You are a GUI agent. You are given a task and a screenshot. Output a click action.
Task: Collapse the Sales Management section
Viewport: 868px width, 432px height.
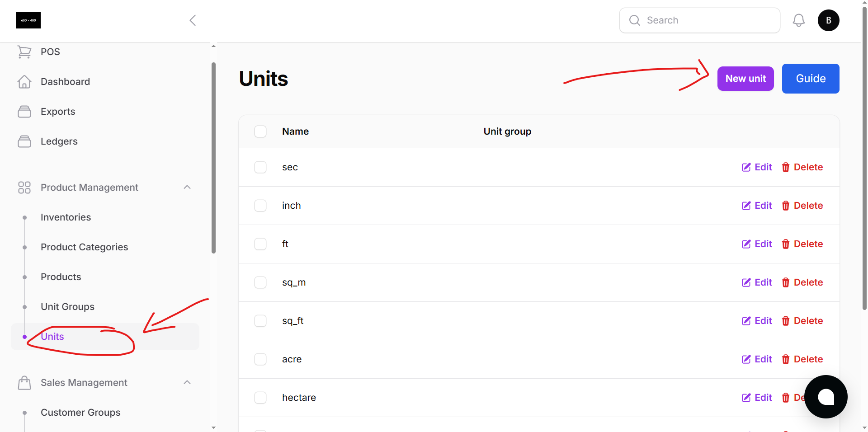tap(187, 382)
